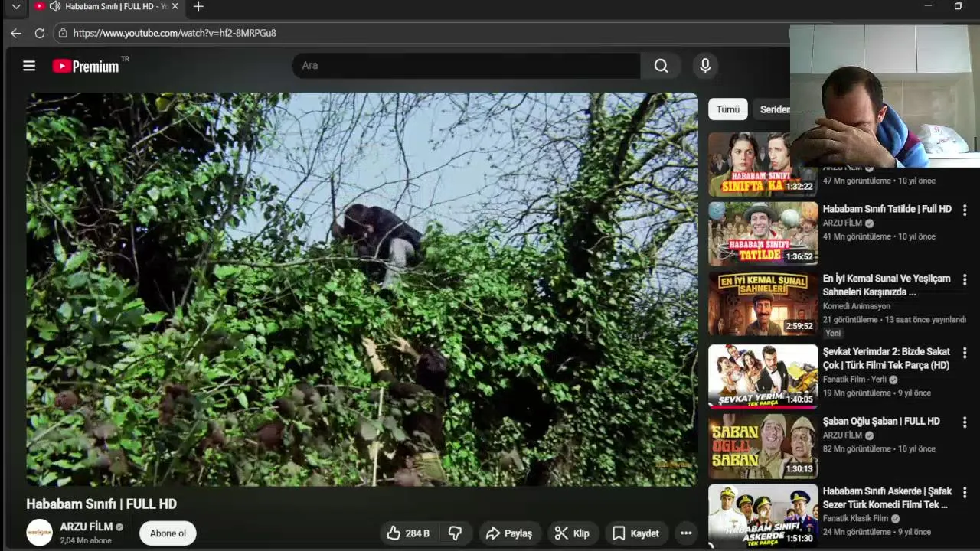
Task: Open Şaban Oğlu Şaban thumbnail
Action: point(763,446)
